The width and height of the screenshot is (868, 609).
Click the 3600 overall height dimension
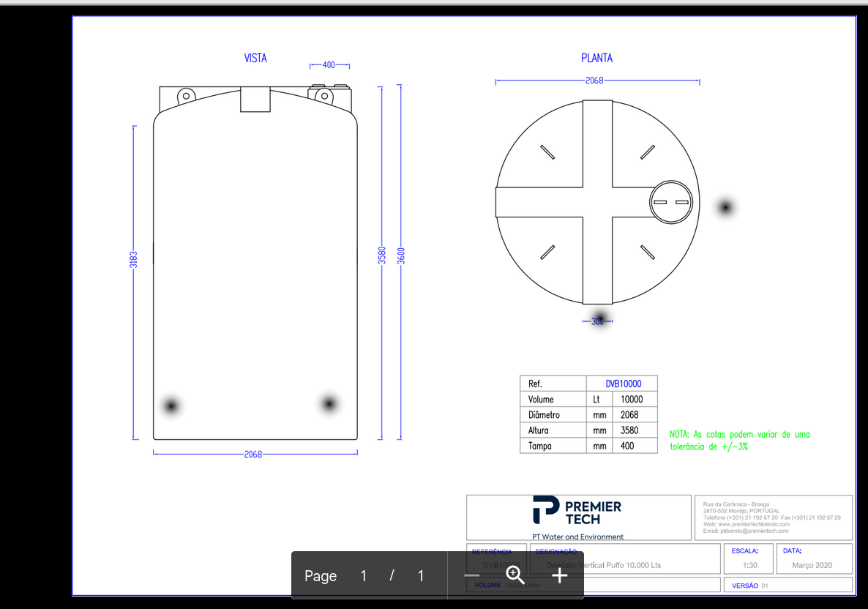(401, 256)
